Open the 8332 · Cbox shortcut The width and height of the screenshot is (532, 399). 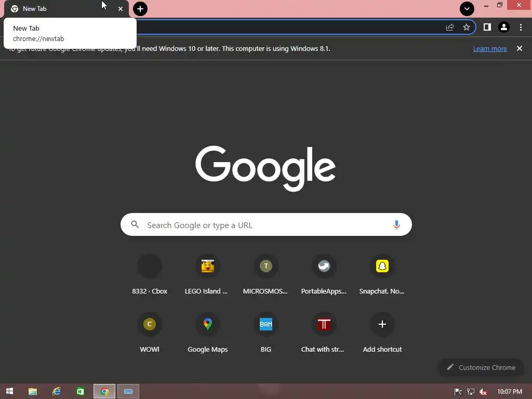pos(150,275)
